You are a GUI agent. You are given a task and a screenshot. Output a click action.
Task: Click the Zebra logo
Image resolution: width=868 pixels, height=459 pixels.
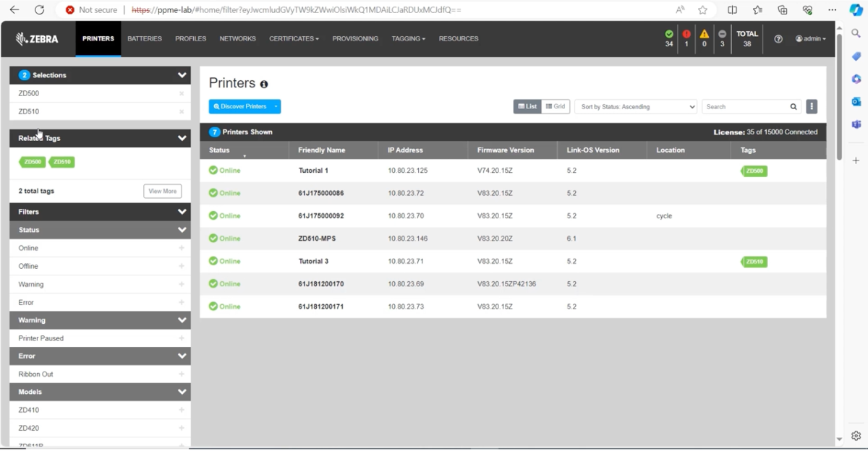pos(38,39)
